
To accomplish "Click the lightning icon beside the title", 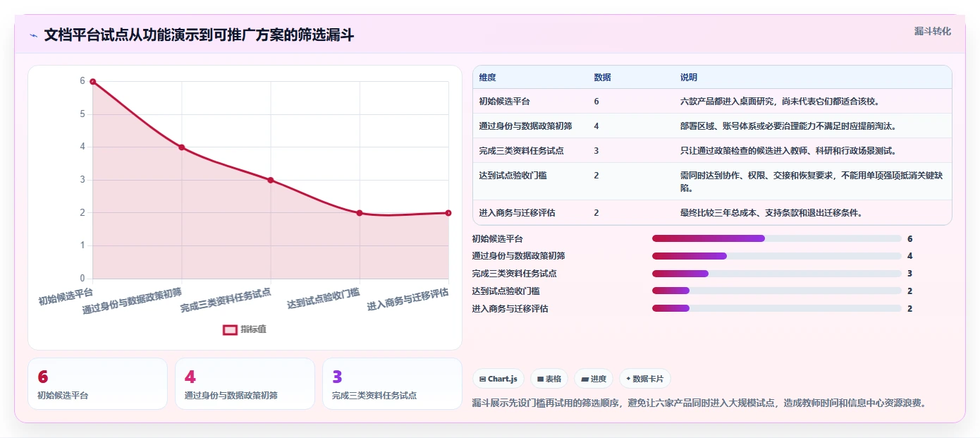I will point(33,35).
